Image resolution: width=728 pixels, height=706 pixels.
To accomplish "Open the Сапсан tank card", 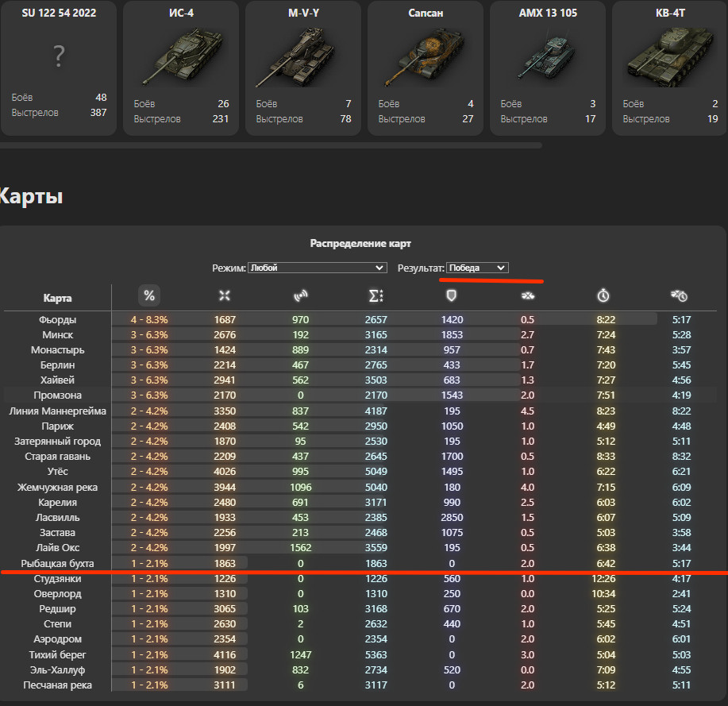I will coord(426,68).
